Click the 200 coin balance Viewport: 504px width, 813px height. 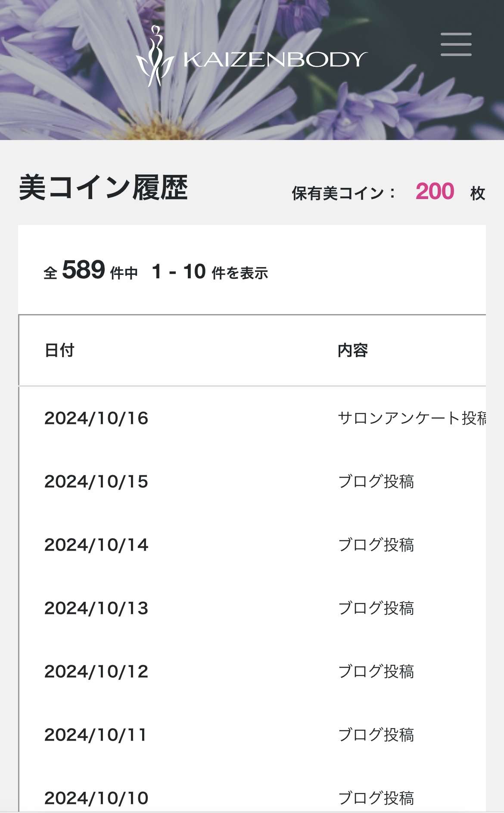[x=435, y=191]
